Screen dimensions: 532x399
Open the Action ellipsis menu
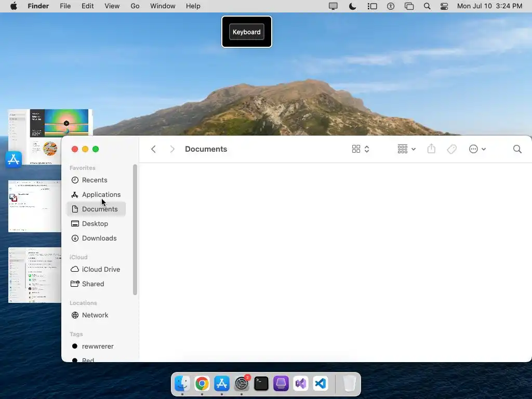point(477,149)
